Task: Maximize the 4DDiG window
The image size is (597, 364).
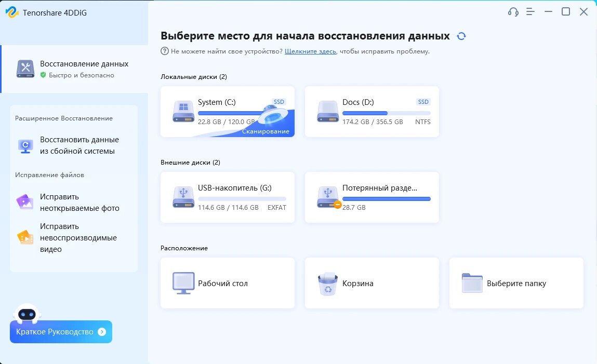Action: [x=566, y=12]
